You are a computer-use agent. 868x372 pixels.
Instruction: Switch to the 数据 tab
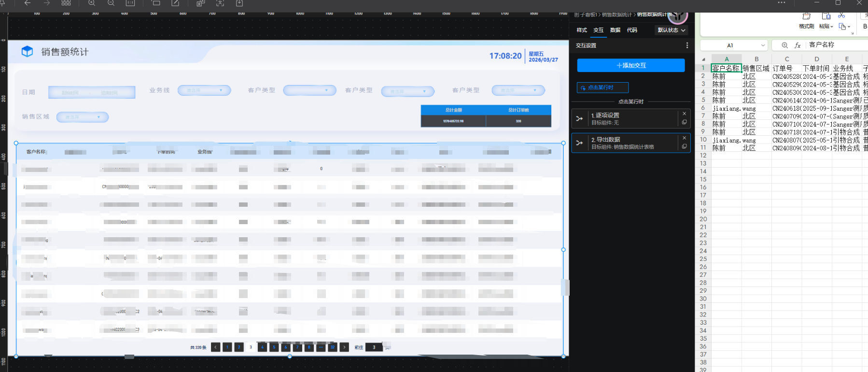tap(615, 30)
